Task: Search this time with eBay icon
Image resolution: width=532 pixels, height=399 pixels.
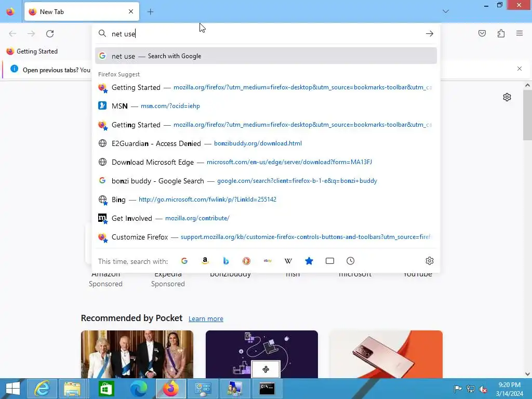Action: click(268, 261)
